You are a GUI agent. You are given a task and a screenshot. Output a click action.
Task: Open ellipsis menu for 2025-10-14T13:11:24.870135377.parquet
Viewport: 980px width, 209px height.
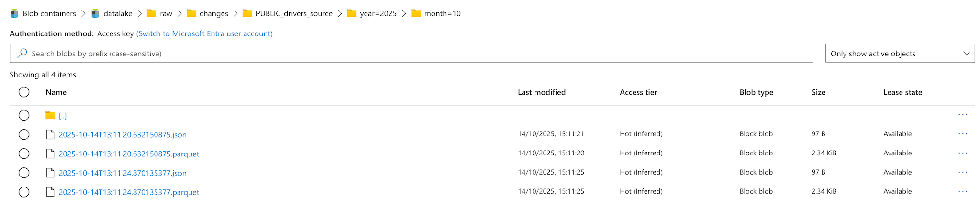(x=963, y=191)
